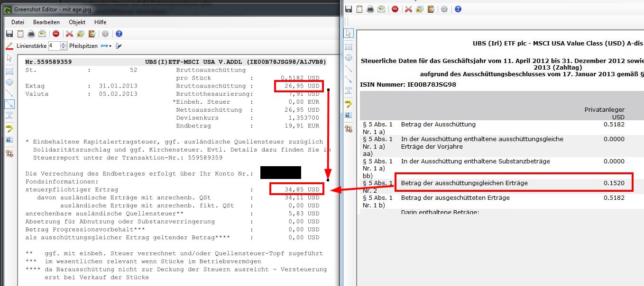
Task: Click the 'Privatanleger' column header
Action: pos(604,109)
